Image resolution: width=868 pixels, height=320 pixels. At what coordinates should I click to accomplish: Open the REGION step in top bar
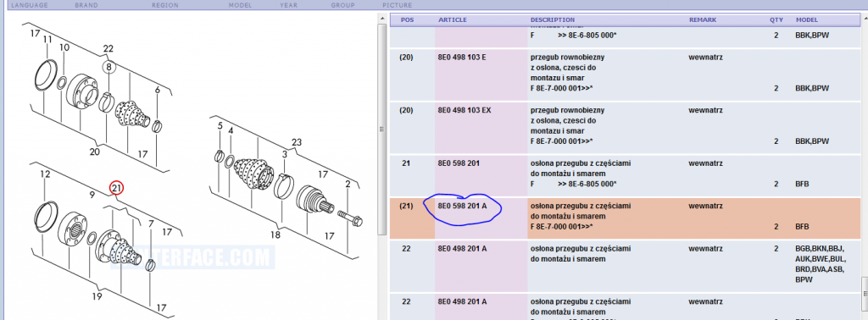click(x=165, y=5)
